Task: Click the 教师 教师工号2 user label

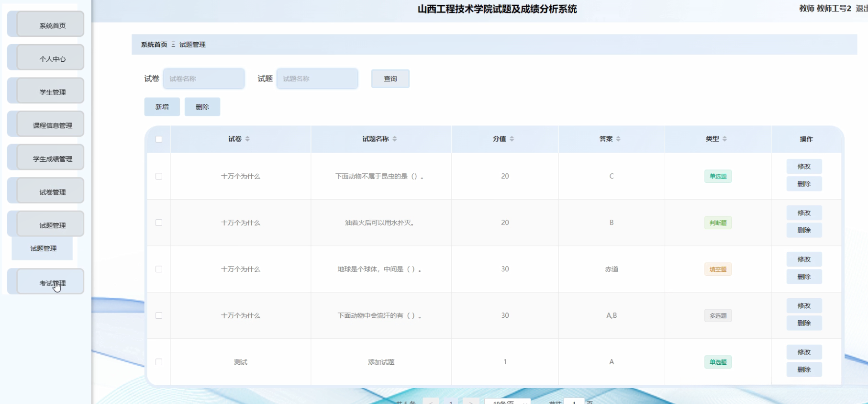Action: pos(825,9)
